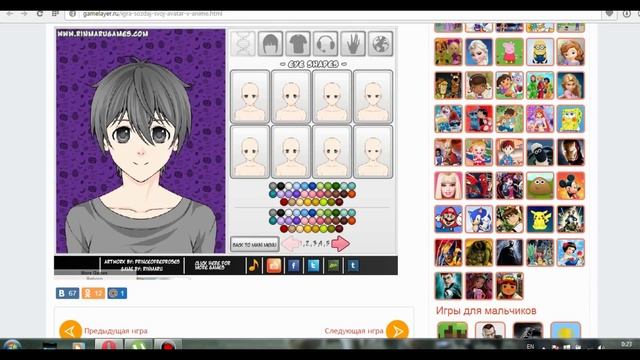Click the orange camera snapshot icon
The width and height of the screenshot is (640, 360).
coord(274,266)
